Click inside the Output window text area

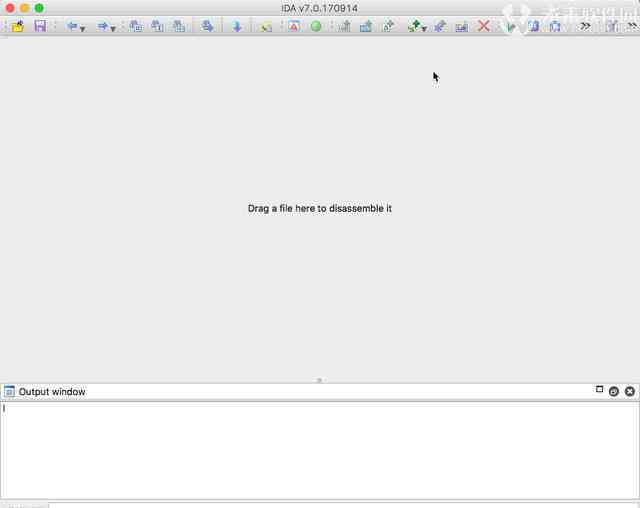pyautogui.click(x=320, y=450)
